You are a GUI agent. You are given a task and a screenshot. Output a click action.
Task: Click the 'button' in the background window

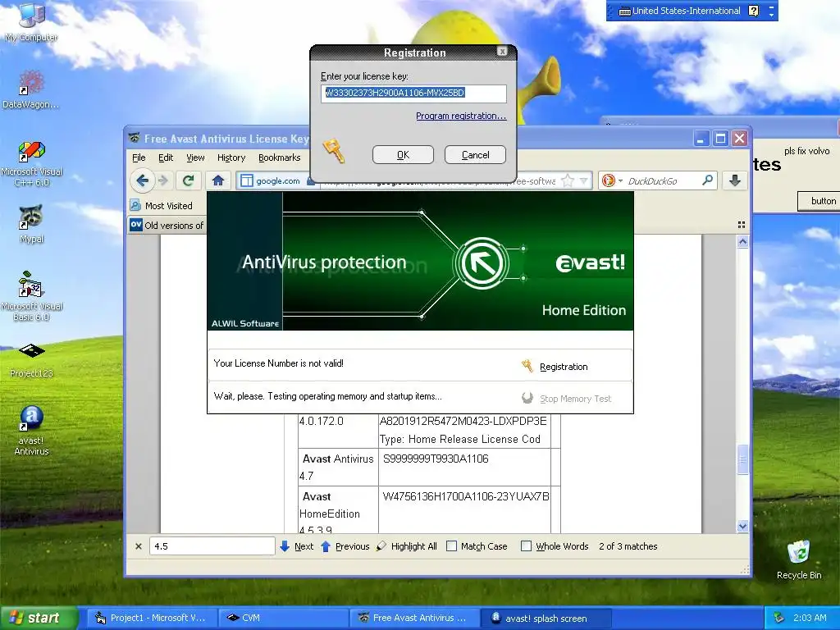[x=819, y=201]
